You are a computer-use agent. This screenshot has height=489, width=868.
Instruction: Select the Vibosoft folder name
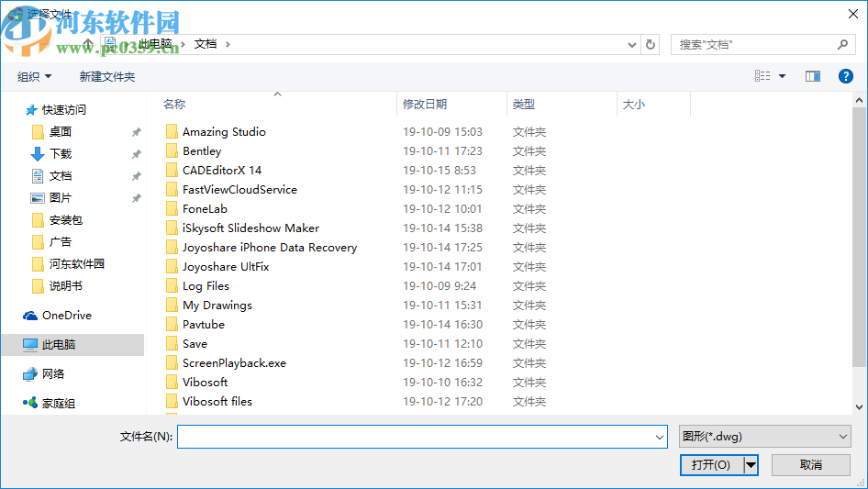pos(205,383)
